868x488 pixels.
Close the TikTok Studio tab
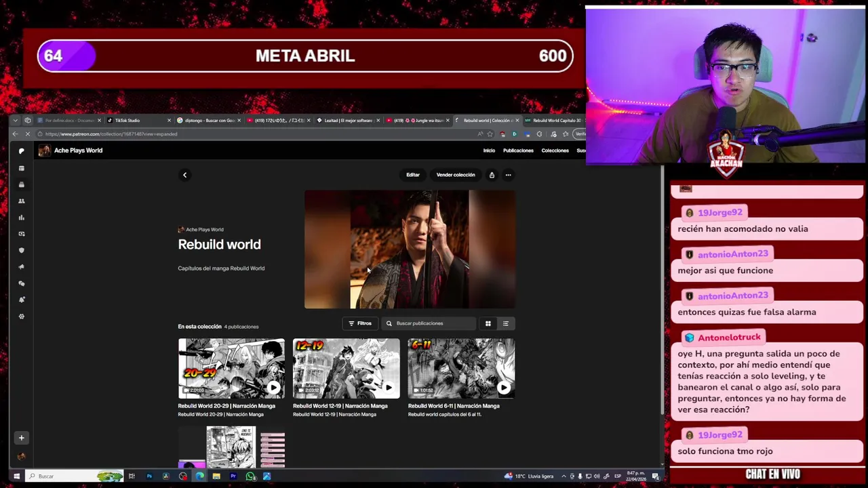(x=169, y=121)
